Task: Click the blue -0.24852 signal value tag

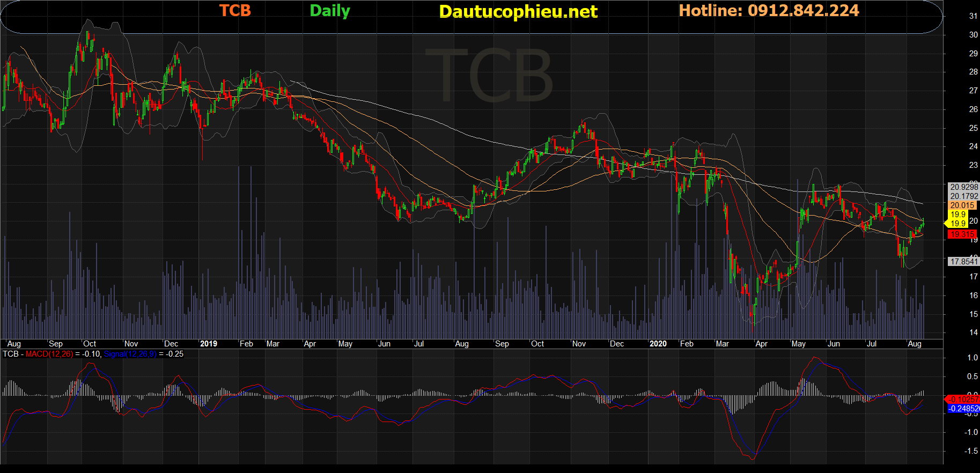Action: point(963,409)
